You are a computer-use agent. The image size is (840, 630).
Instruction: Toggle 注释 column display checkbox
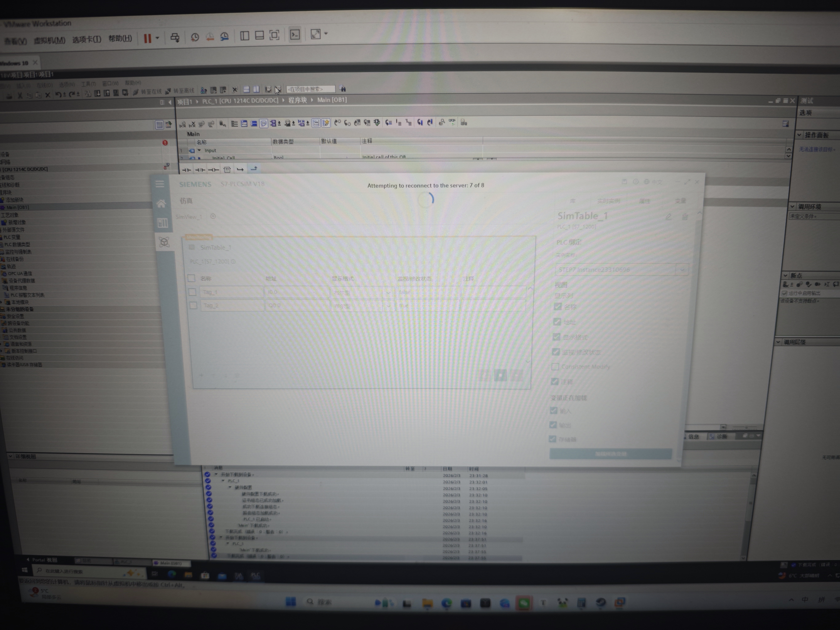(555, 381)
